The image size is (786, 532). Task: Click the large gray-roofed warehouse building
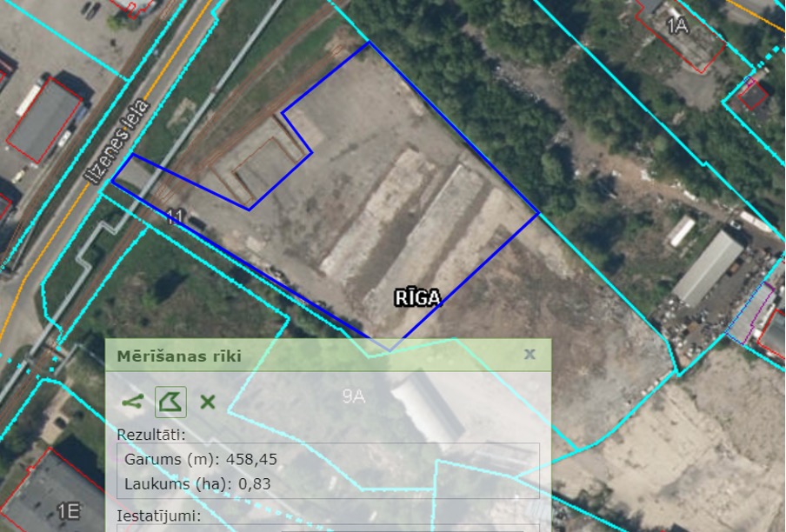click(x=709, y=268)
